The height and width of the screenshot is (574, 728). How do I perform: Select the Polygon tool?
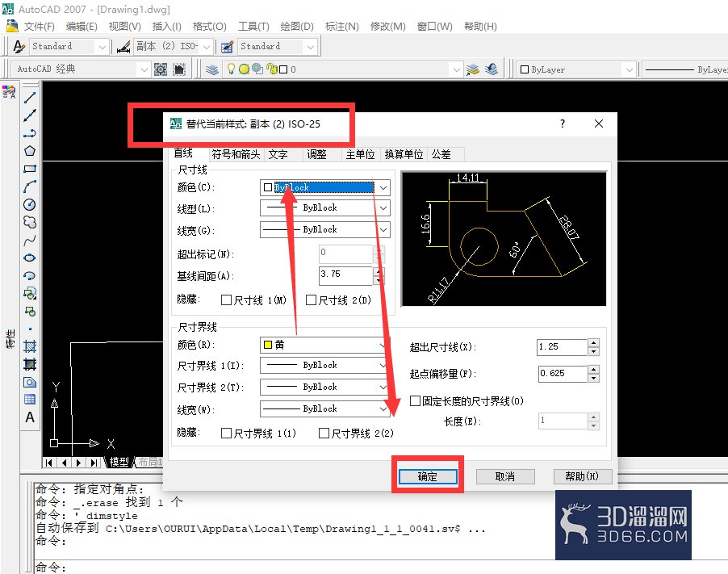(30, 151)
